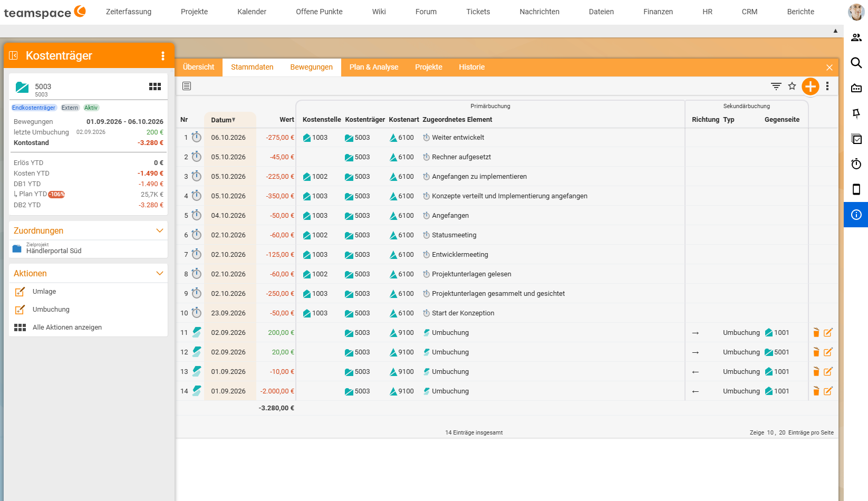Image resolution: width=868 pixels, height=501 pixels.
Task: Edit the Umbuchung row with -2.000,00 €
Action: (x=828, y=391)
